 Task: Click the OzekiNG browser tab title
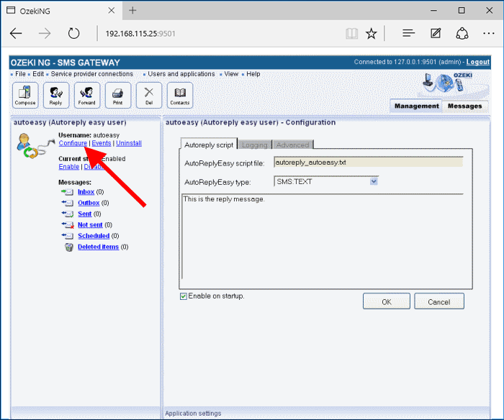coord(35,11)
